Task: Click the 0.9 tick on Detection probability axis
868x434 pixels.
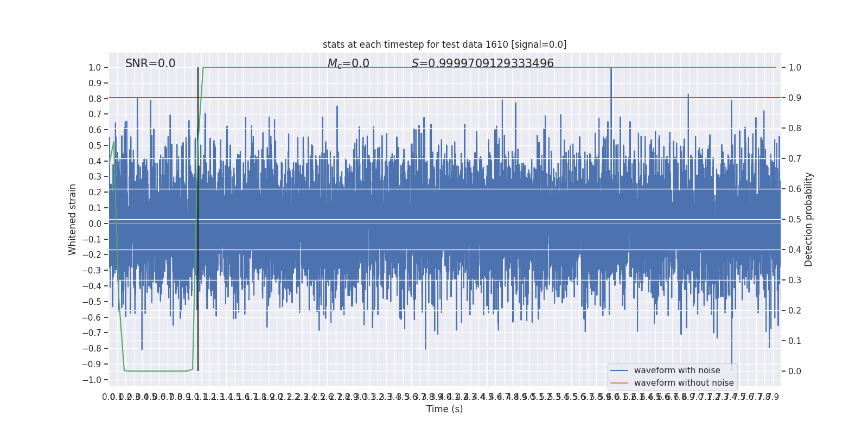Action: pos(795,98)
